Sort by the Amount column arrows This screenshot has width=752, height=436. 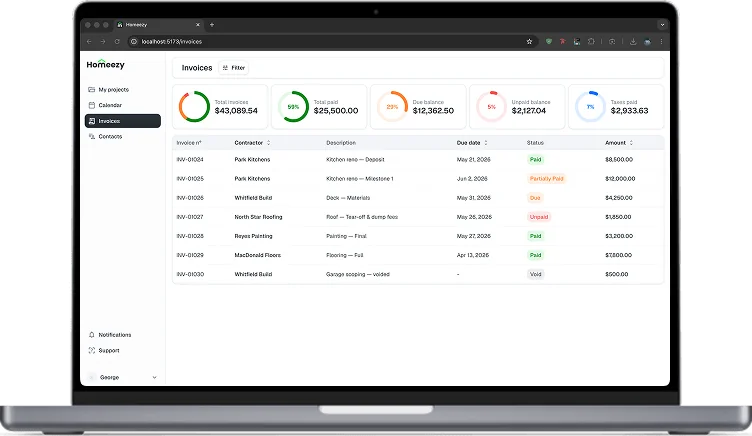pyautogui.click(x=631, y=143)
